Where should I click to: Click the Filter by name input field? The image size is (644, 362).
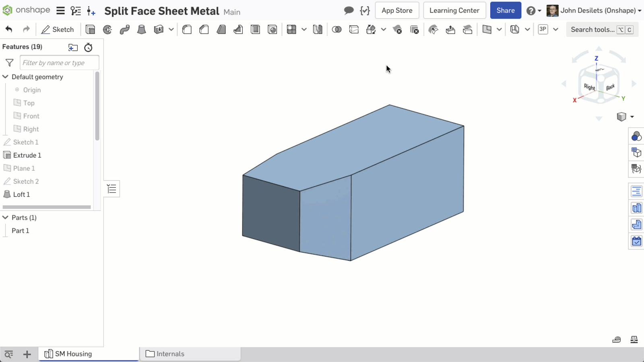click(59, 63)
